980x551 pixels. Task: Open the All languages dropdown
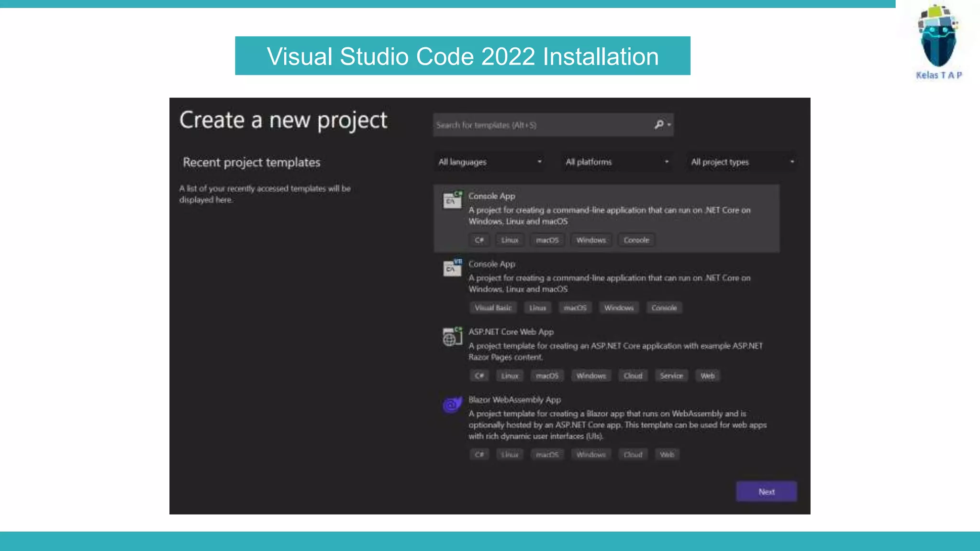pyautogui.click(x=490, y=162)
